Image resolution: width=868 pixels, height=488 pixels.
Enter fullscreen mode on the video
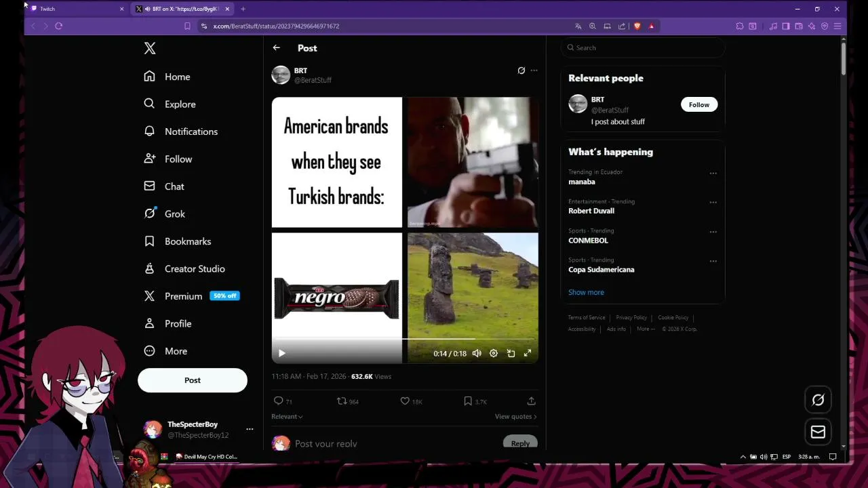[x=528, y=353]
